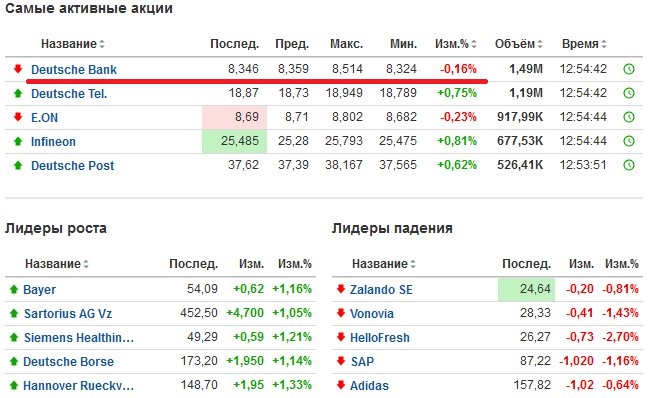Open the Adidas stock link
Image resolution: width=650 pixels, height=398 pixels.
click(369, 386)
